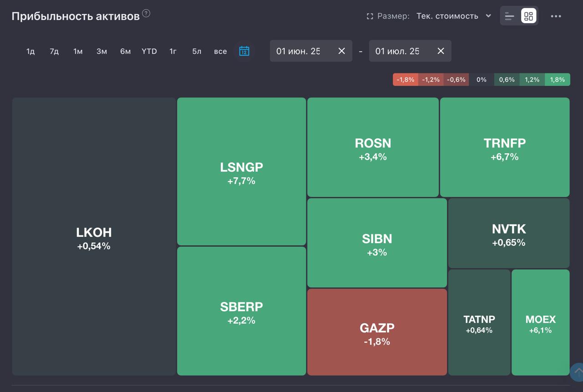This screenshot has width=583, height=392.
Task: Open the LKOH treemap tile
Action: tap(94, 237)
